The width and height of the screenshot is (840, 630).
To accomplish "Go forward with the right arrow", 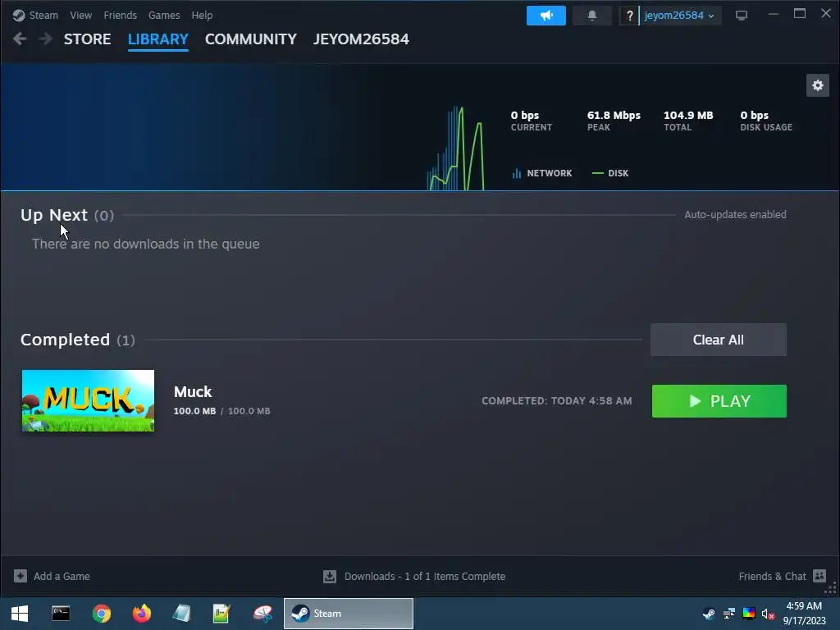I will pos(46,39).
